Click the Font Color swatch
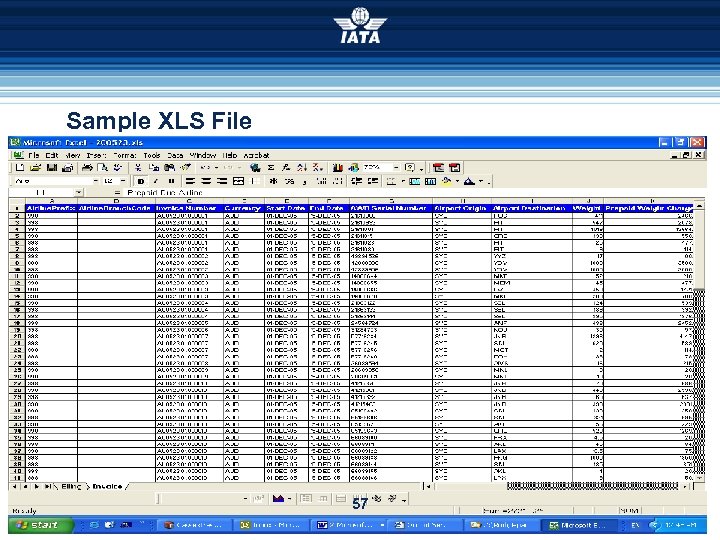The height and width of the screenshot is (540, 720). coord(469,181)
